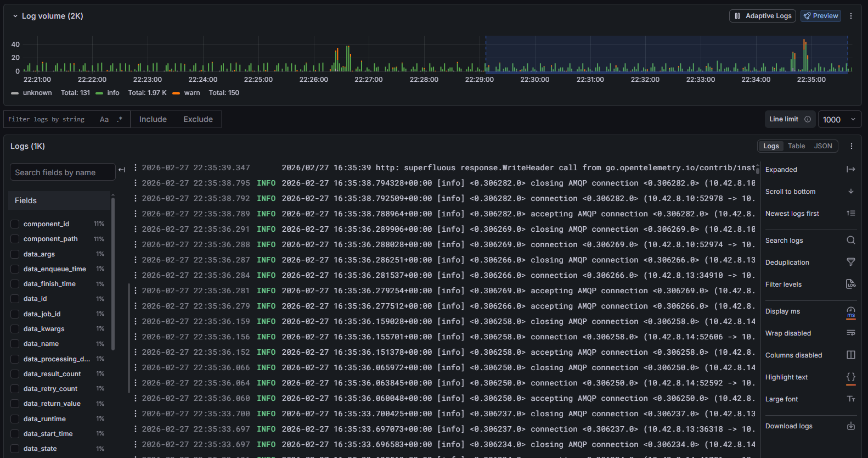Select the Include filter option
The width and height of the screenshot is (868, 458).
pyautogui.click(x=153, y=119)
